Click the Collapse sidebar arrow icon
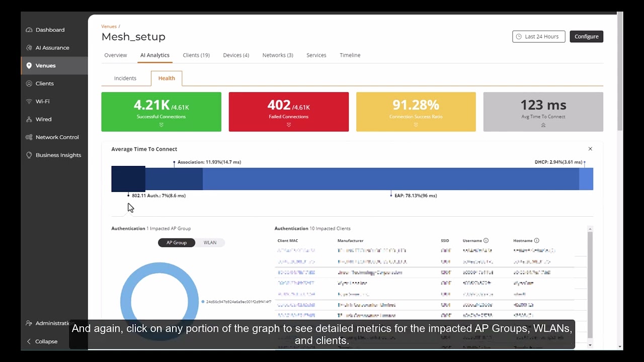Viewport: 644px width, 362px height. tap(29, 341)
